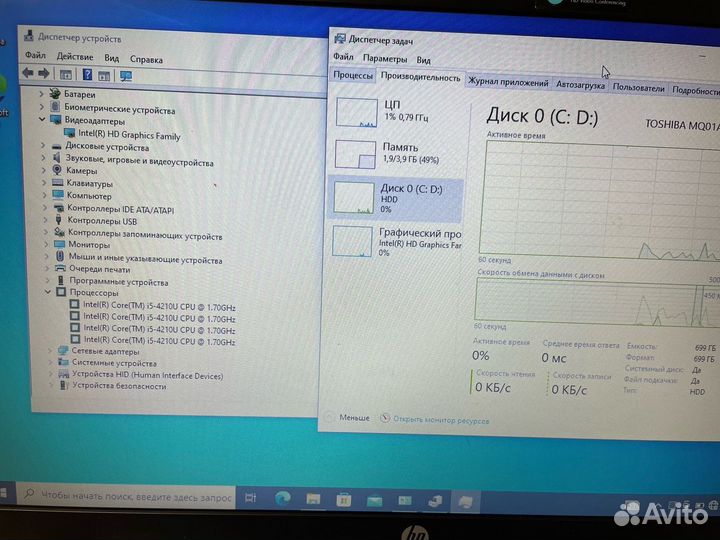This screenshot has width=720, height=540.
Task: Click the Forward arrow in Device Manager toolbar
Action: point(44,73)
